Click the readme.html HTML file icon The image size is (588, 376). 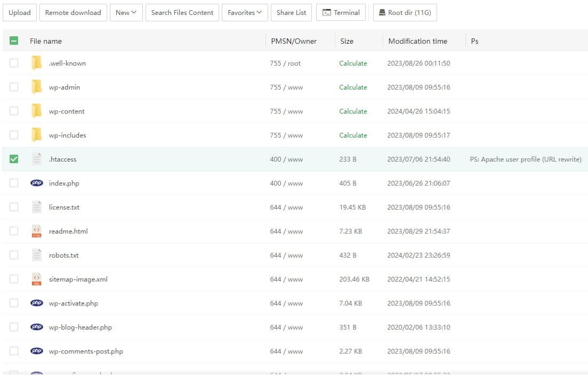click(x=36, y=231)
